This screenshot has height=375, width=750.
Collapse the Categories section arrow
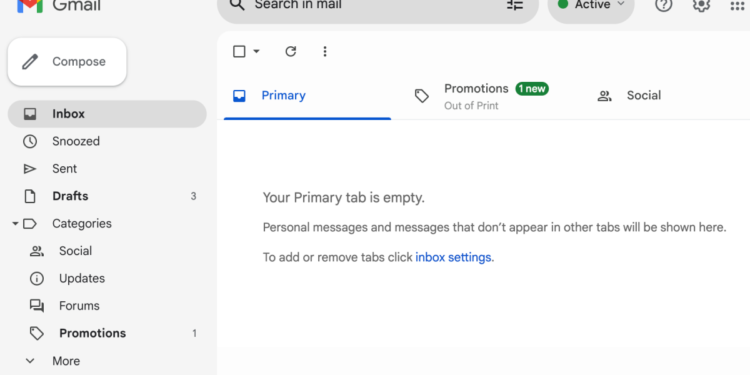coord(15,223)
